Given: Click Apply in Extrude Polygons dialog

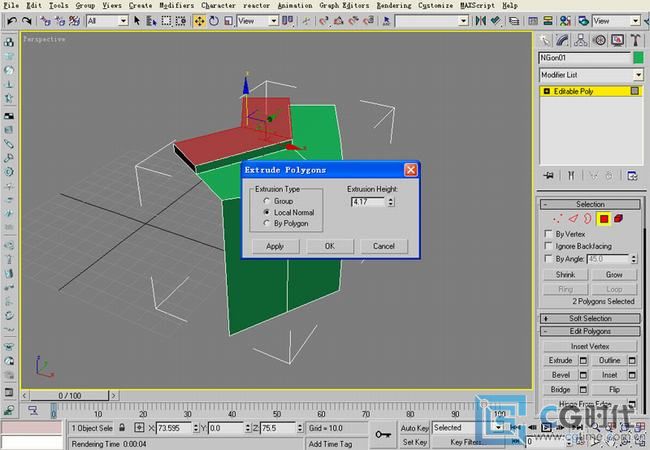Looking at the screenshot, I should click(275, 246).
